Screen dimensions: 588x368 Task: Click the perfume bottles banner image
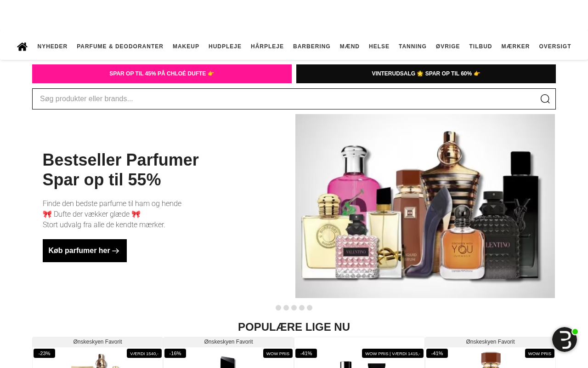pos(425,206)
